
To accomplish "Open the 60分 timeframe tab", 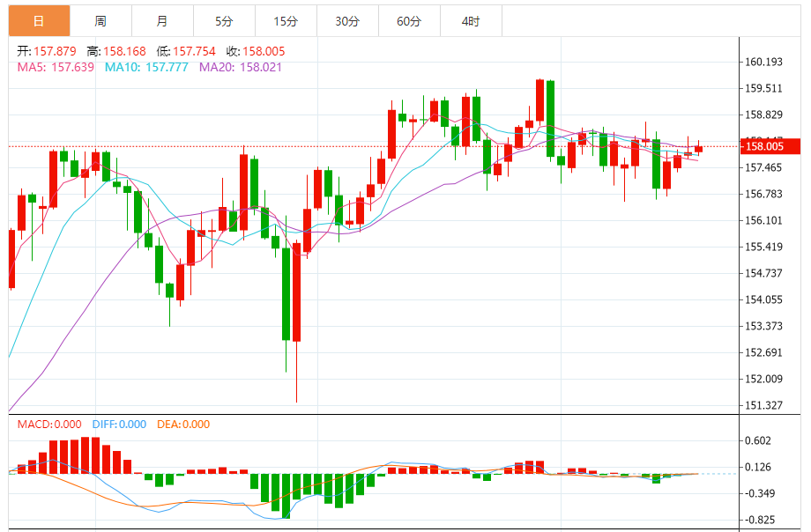I will tap(409, 21).
